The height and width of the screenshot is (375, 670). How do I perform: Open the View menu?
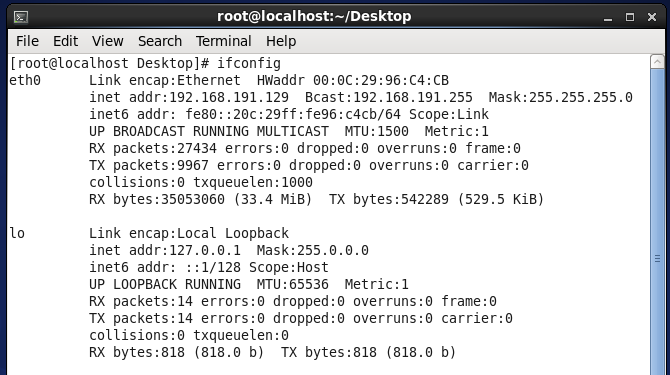tap(108, 41)
